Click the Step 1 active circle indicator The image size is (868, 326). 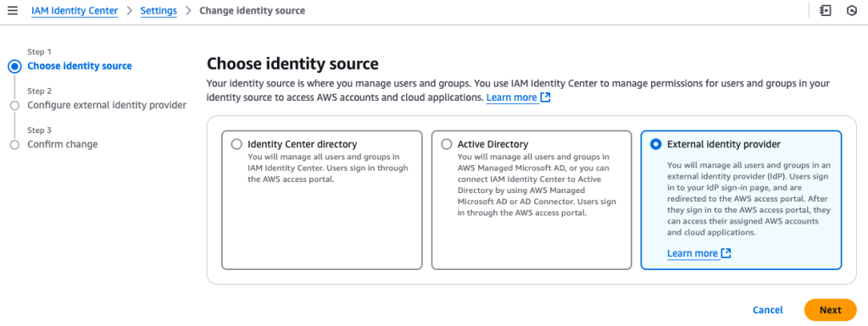[15, 67]
